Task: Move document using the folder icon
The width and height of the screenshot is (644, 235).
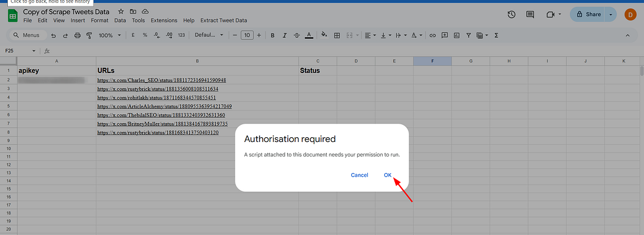Action: click(132, 12)
